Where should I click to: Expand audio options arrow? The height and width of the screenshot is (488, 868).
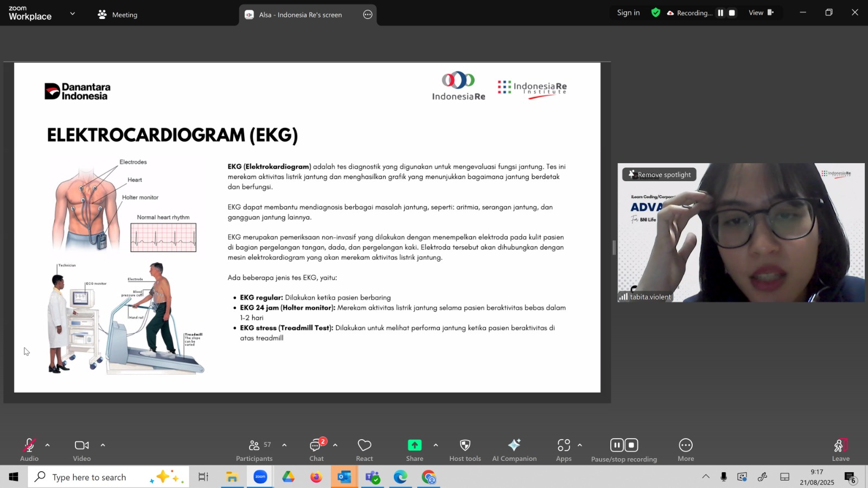[x=48, y=445]
